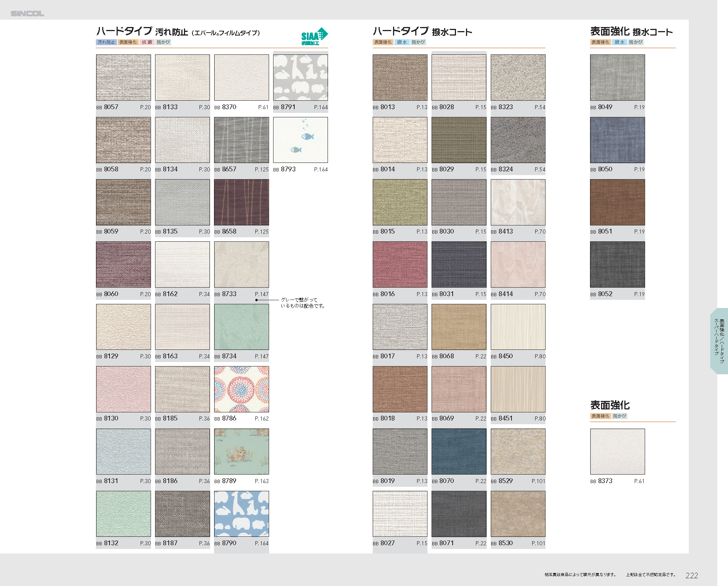The width and height of the screenshot is (728, 586).
Task: Select the BB 8051 brown swatch
Action: [617, 202]
